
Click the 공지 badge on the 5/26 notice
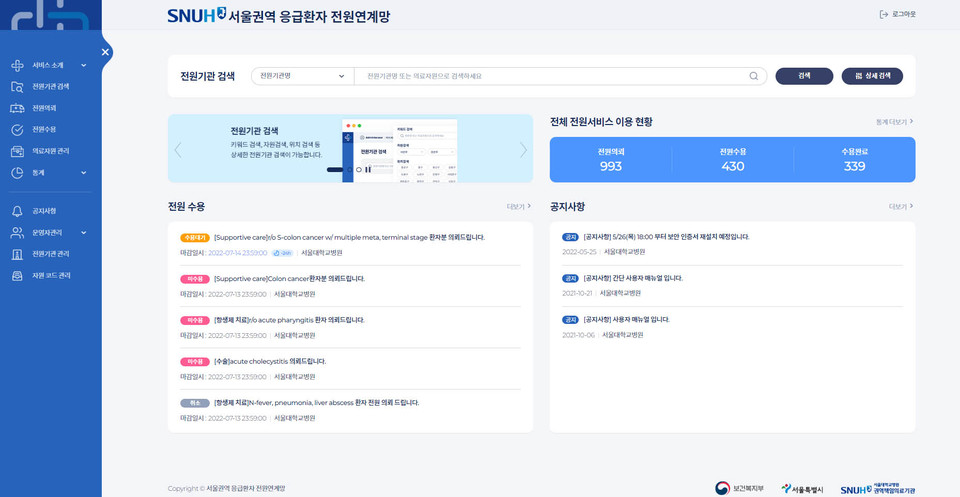(x=570, y=237)
